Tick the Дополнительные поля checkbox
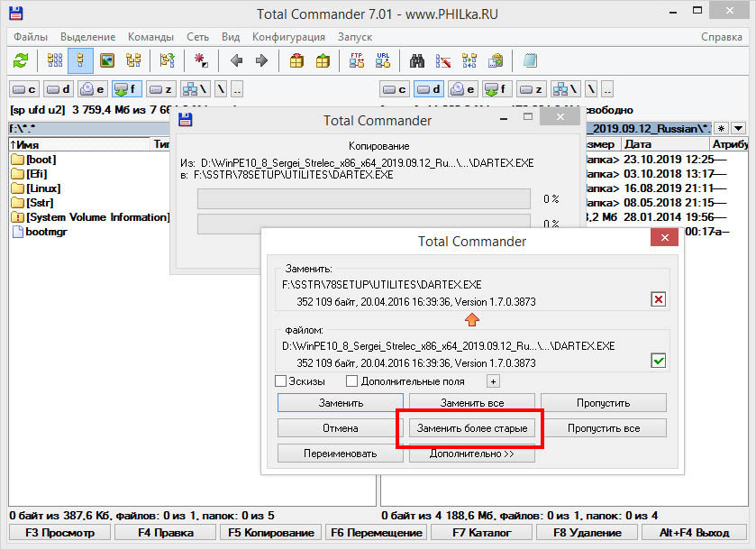The width and height of the screenshot is (756, 550). pyautogui.click(x=352, y=381)
